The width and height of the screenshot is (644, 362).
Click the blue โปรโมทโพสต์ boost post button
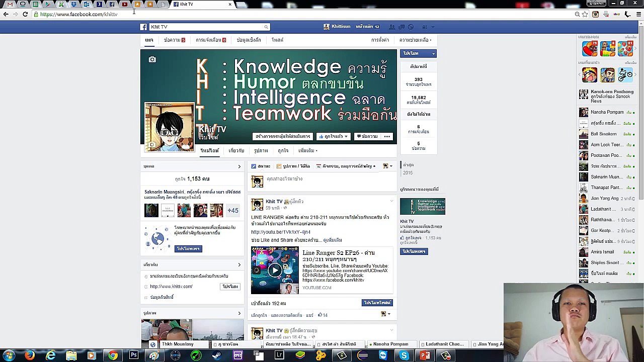(x=377, y=303)
